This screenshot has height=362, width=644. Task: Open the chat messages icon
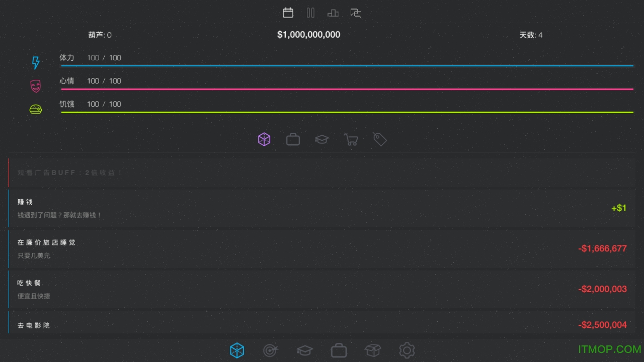(356, 13)
